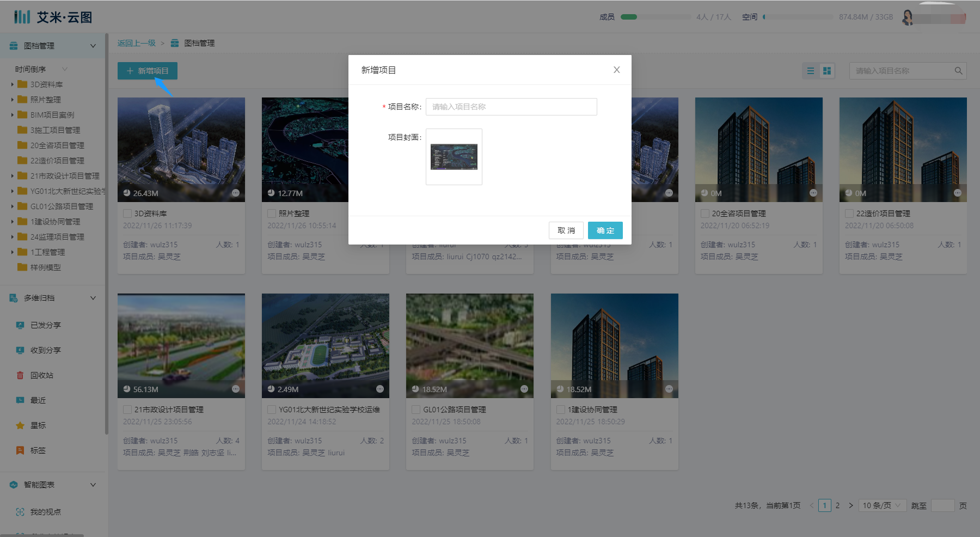Open 已发分享 in sidebar menu
The height and width of the screenshot is (537, 980).
[x=45, y=325]
